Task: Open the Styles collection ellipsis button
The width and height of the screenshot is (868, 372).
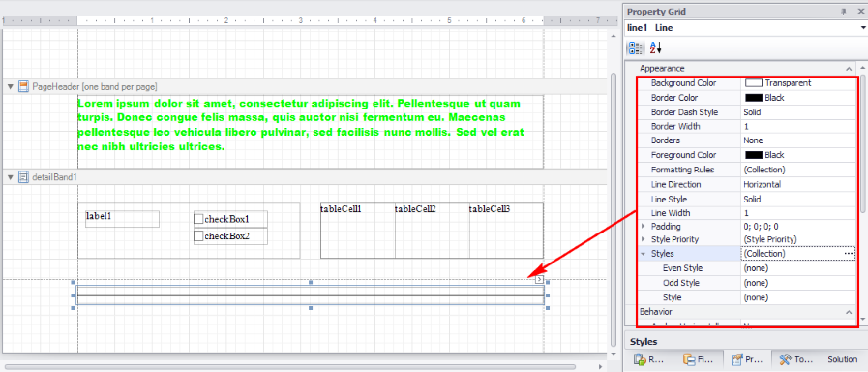Action: [x=849, y=254]
